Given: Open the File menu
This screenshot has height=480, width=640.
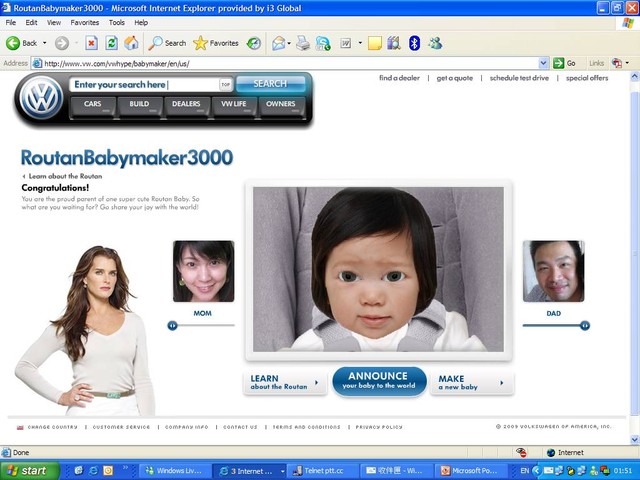Looking at the screenshot, I should (11, 22).
